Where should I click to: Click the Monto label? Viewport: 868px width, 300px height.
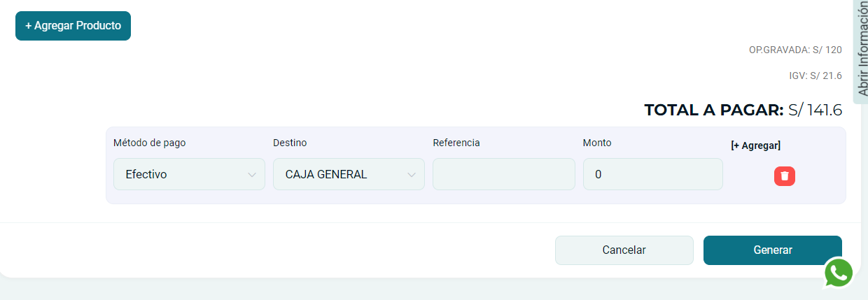coord(597,143)
